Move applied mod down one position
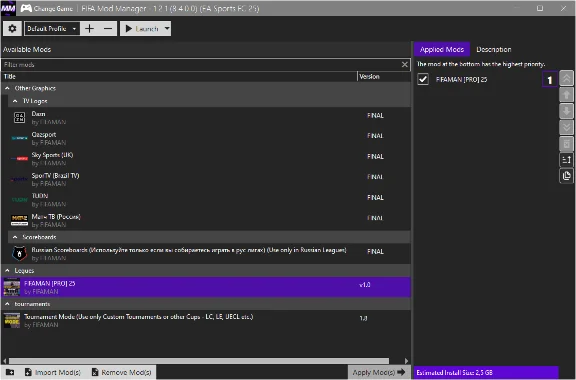Screen dimensions: 576x380 coord(566,111)
